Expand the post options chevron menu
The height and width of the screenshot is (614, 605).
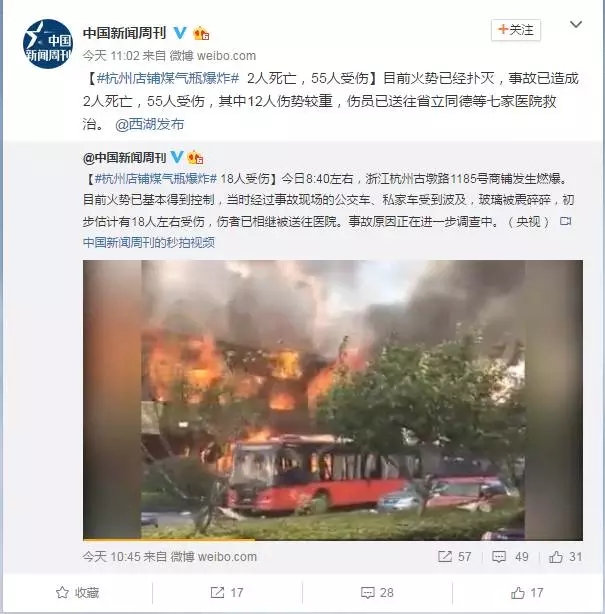pos(575,25)
